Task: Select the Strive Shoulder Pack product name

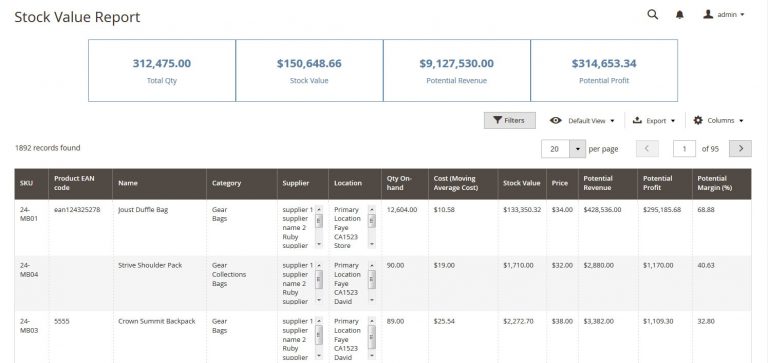Action: [150, 265]
